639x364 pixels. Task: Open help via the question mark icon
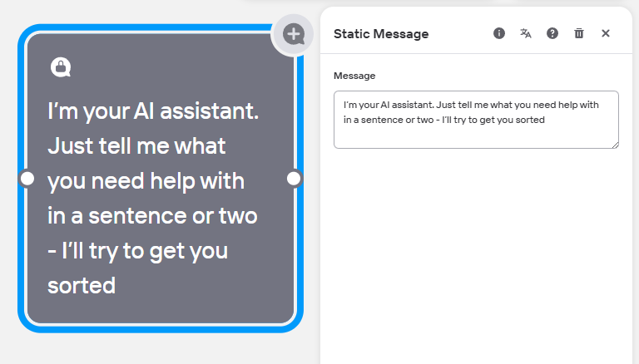click(x=552, y=33)
